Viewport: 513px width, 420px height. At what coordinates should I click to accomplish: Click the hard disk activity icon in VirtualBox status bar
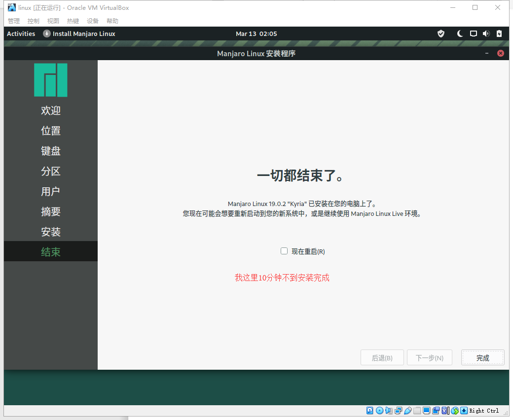[x=369, y=410]
